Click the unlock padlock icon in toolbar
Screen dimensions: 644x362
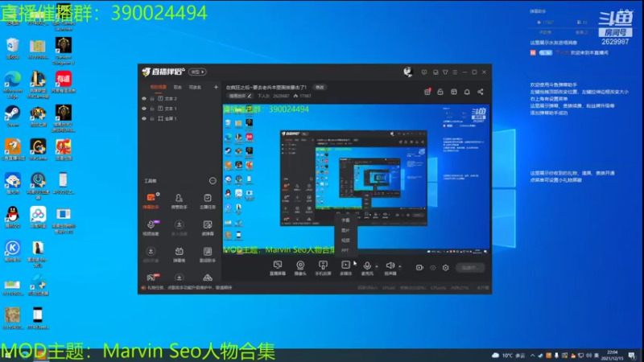[x=440, y=92]
